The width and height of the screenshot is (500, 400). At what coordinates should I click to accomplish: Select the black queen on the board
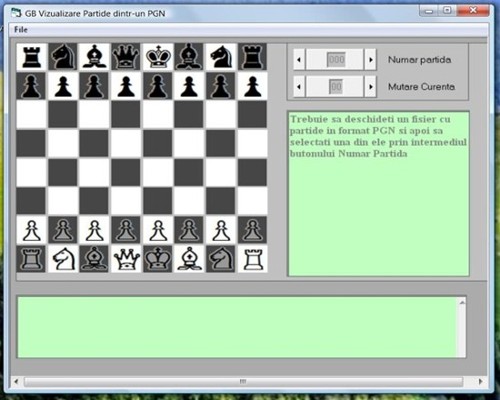(x=126, y=57)
